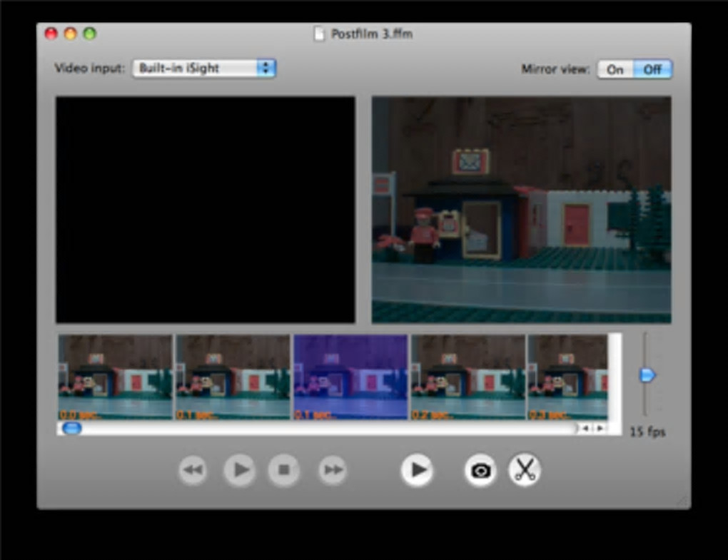Click the fps slider handle
The height and width of the screenshot is (560, 728).
point(647,375)
